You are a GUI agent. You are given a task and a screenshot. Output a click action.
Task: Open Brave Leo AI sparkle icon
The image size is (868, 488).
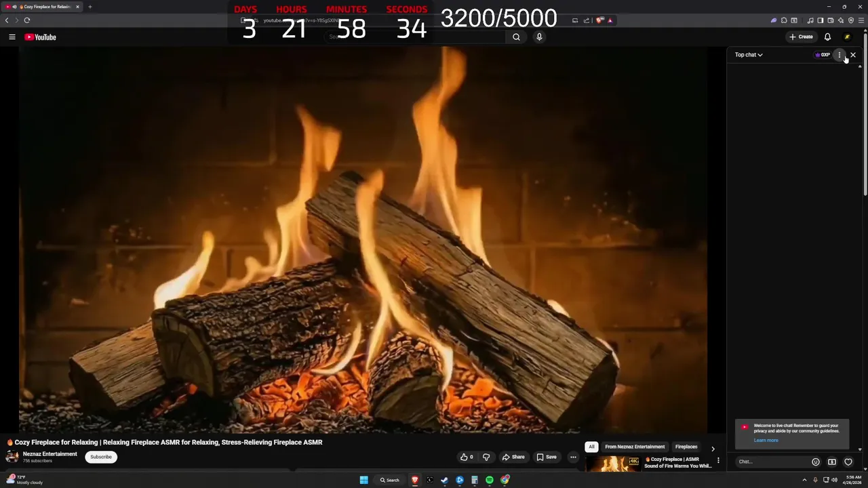tap(841, 20)
